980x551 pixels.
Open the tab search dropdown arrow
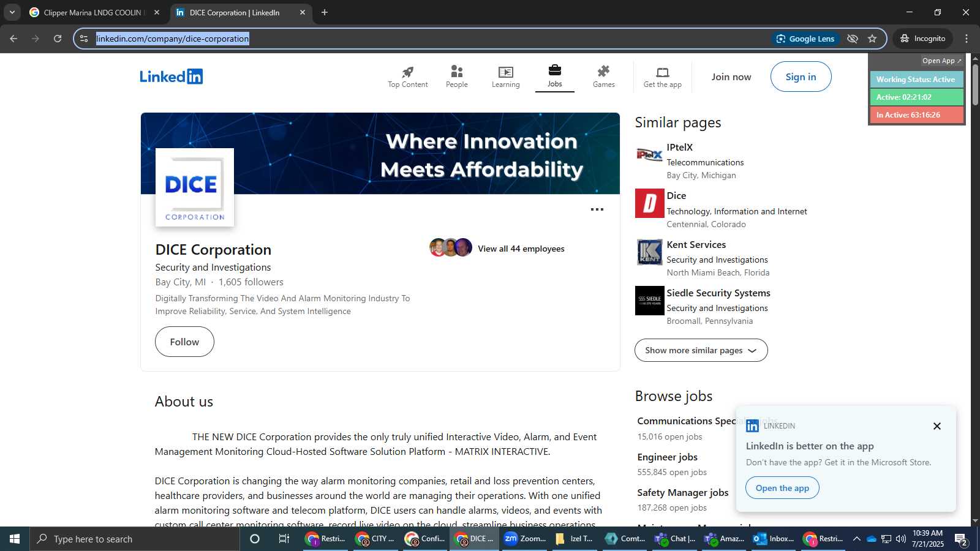click(x=12, y=12)
